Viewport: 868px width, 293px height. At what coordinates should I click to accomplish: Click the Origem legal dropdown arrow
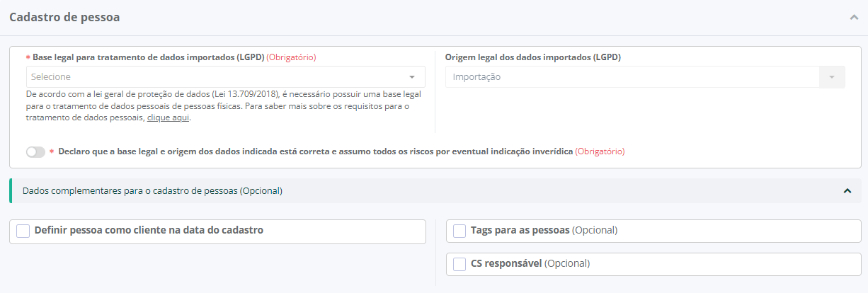pos(832,77)
